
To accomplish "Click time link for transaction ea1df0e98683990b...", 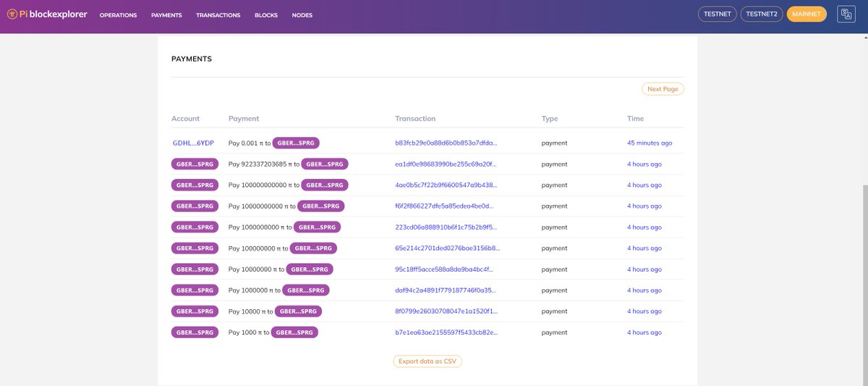I will (644, 164).
